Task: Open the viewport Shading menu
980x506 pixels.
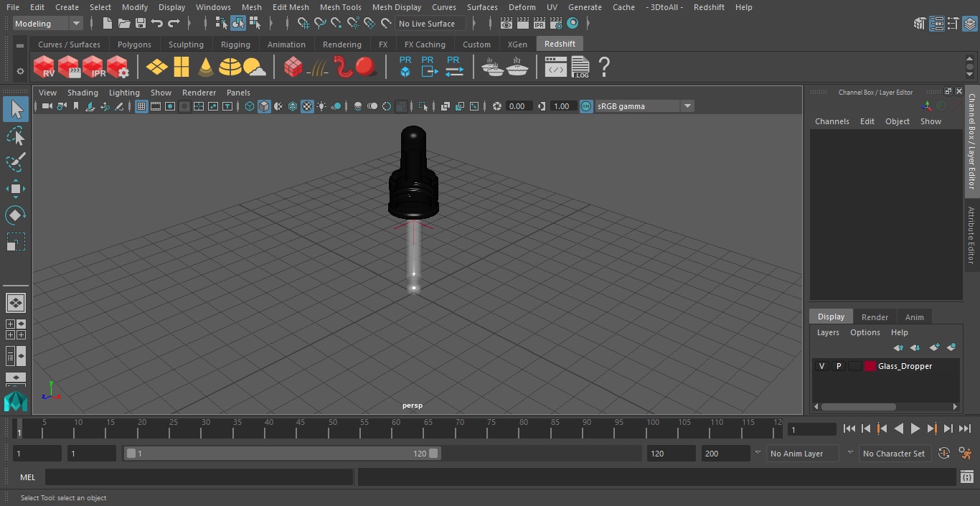Action: (83, 93)
